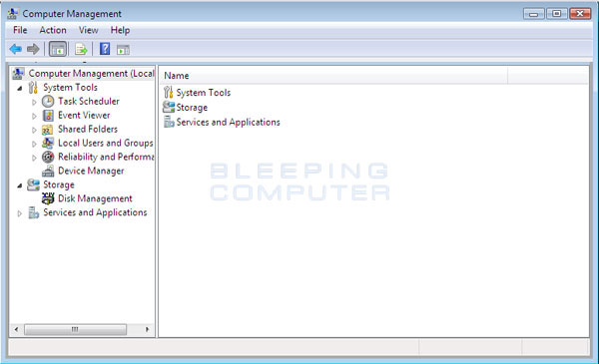This screenshot has width=599, height=364.
Task: Click the tree pane horizontal scrollbar thumb
Action: tap(75, 329)
